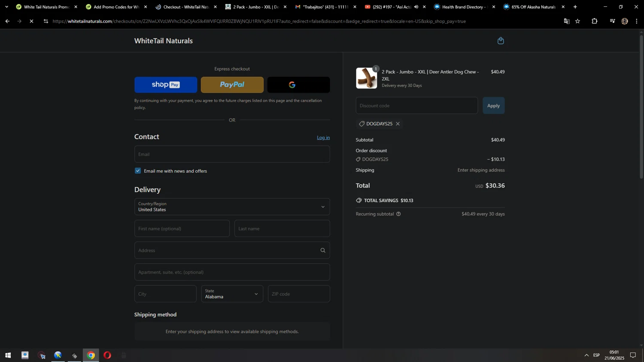Click the WhiteTail Naturals store name
The width and height of the screenshot is (644, 362).
point(164,41)
